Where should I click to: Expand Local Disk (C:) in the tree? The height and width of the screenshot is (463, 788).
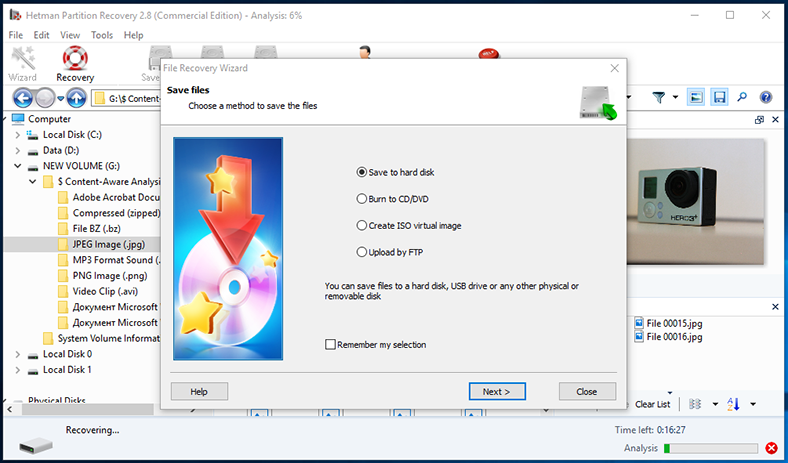pyautogui.click(x=18, y=135)
